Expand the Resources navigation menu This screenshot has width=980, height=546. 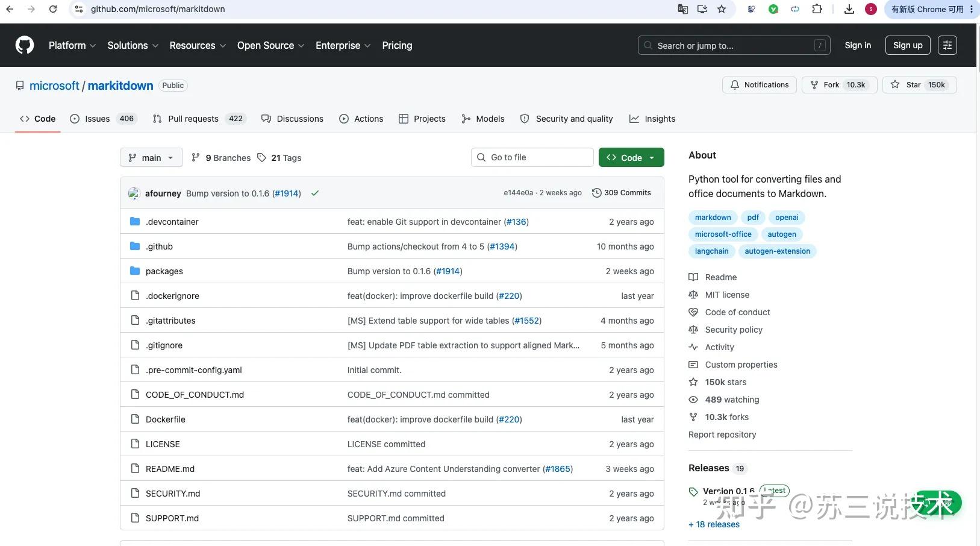click(x=198, y=45)
